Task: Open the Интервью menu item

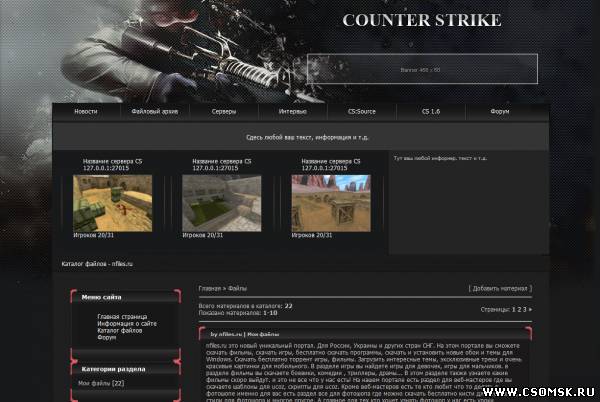Action: coord(293,112)
